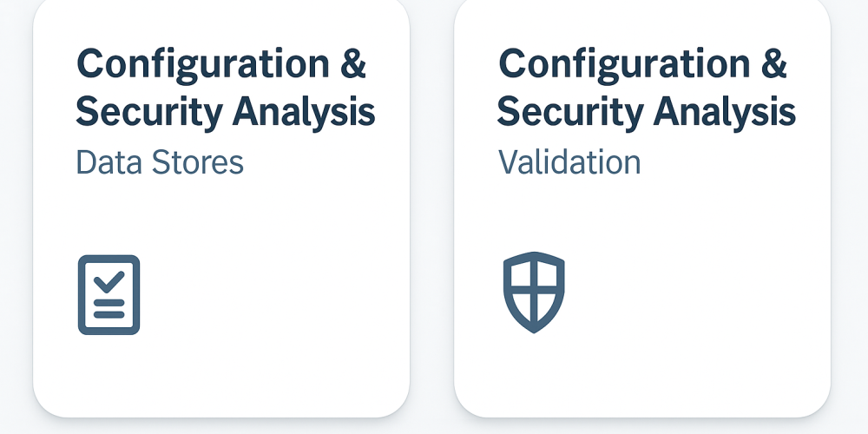Viewport: 868px width, 434px height.
Task: Click the shield icon on Validation tile
Action: click(x=534, y=293)
